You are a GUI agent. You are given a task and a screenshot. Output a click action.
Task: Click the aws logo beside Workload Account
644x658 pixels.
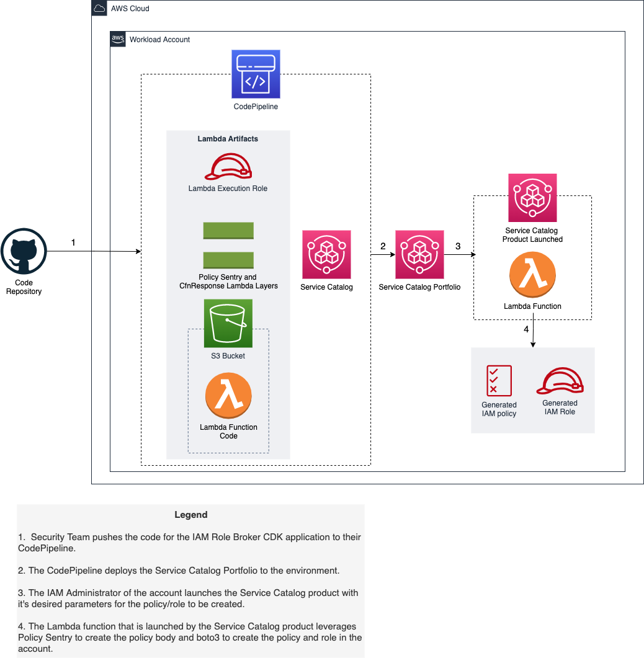click(117, 39)
